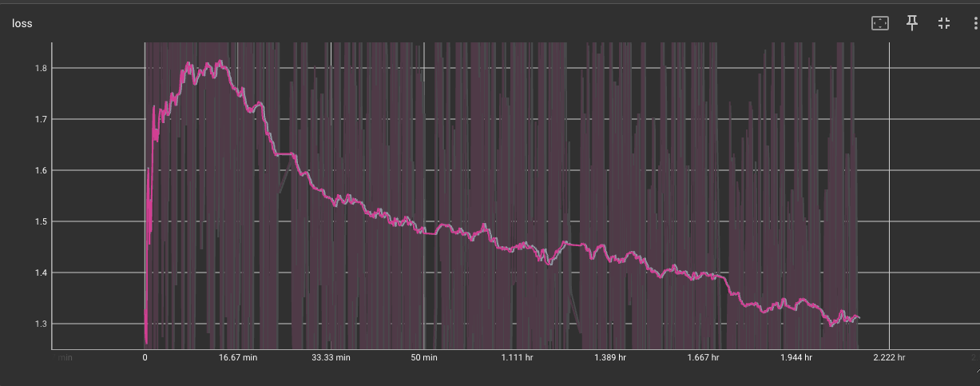Click the 16.67 min x-axis label
980x386 pixels.
pyautogui.click(x=238, y=358)
